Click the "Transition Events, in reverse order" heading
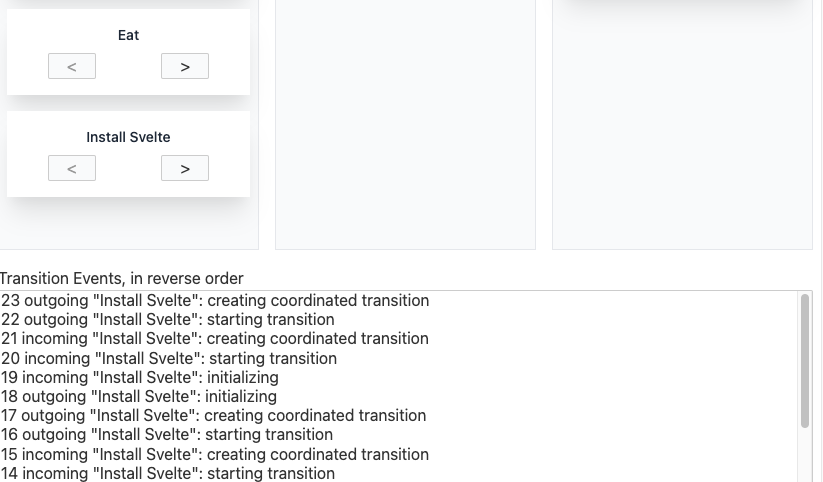The width and height of the screenshot is (823, 482). pos(122,279)
